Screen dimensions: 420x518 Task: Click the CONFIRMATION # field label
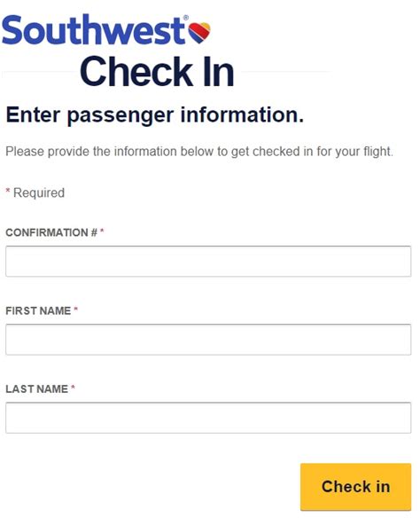[51, 232]
